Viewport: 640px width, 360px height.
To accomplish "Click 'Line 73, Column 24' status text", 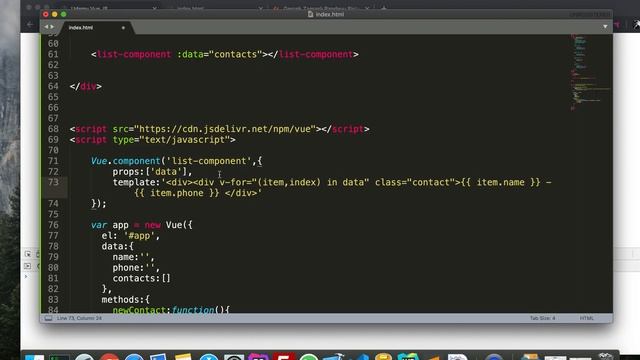I will tap(79, 318).
